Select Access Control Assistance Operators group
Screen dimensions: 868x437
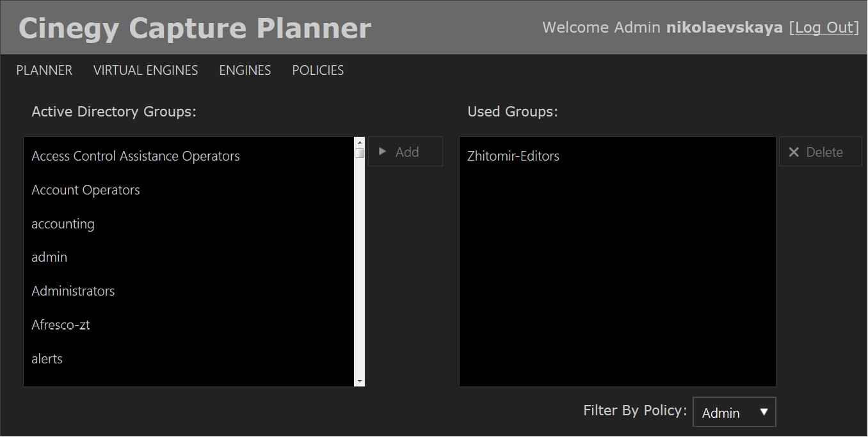pos(189,156)
